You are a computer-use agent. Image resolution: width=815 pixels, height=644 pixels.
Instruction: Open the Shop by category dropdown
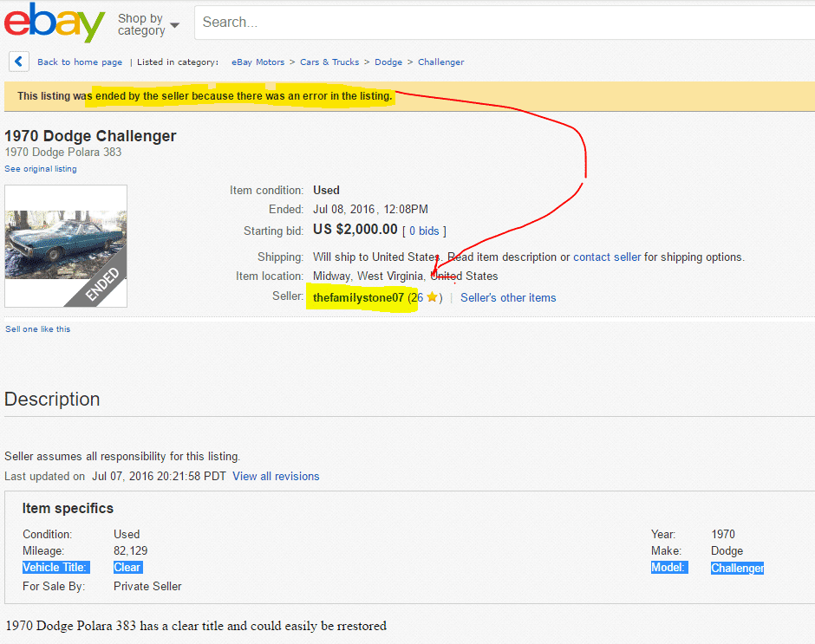click(x=148, y=24)
